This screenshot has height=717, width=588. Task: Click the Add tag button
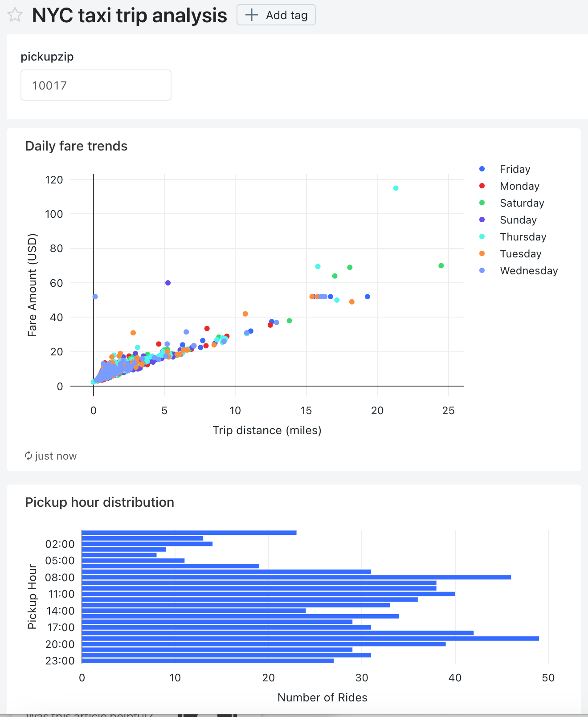[276, 15]
